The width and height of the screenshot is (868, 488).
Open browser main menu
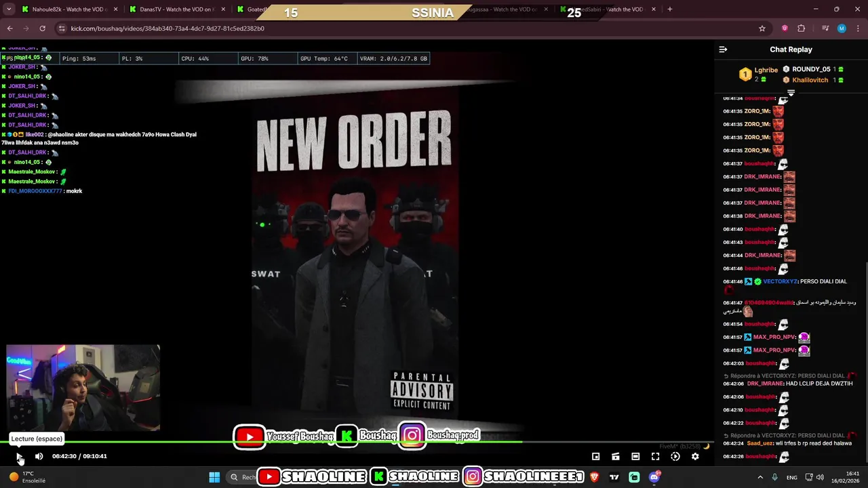858,28
